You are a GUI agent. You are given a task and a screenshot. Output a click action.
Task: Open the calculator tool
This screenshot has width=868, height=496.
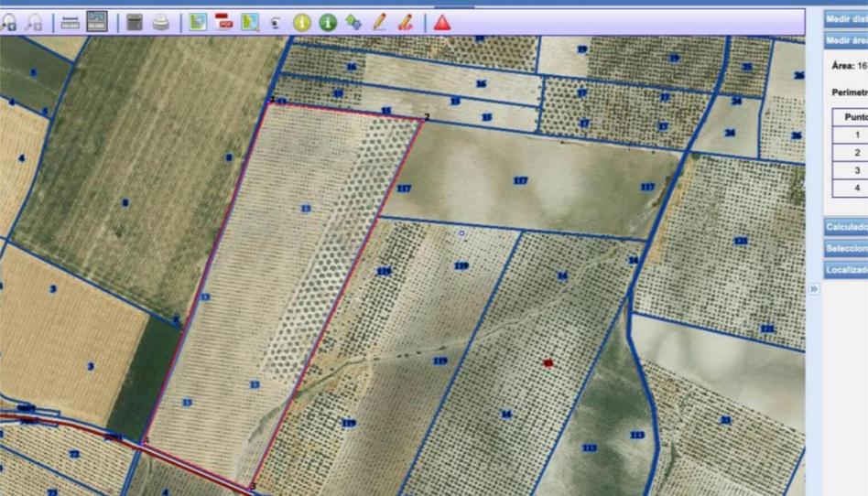[136, 23]
